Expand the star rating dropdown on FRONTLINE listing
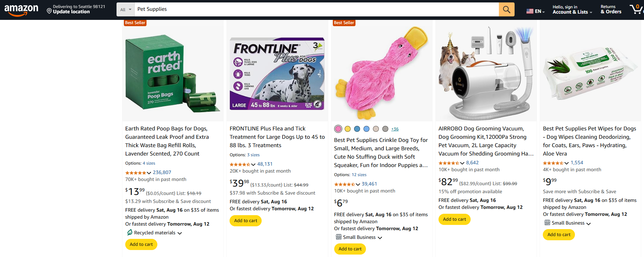 [x=254, y=164]
